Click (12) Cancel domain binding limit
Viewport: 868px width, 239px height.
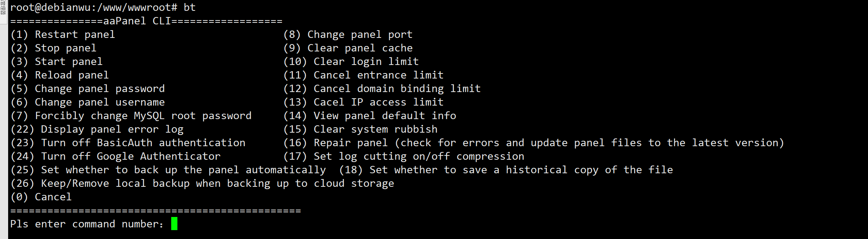pos(382,89)
